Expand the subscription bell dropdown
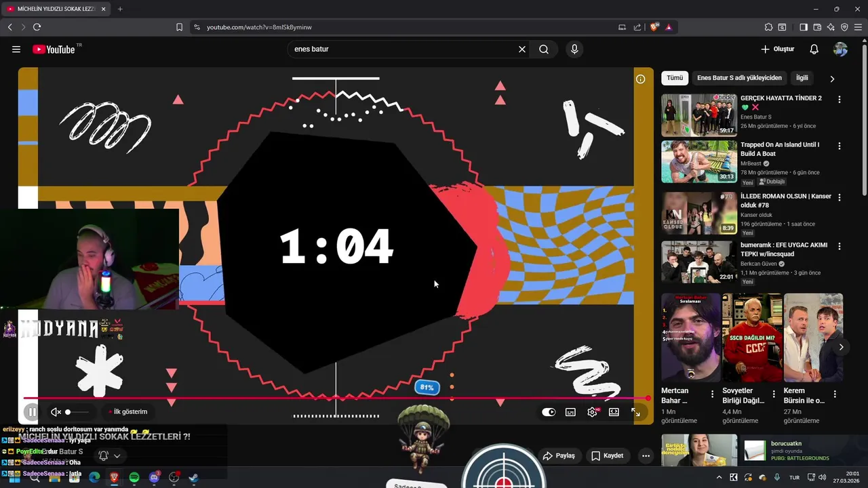 (109, 455)
